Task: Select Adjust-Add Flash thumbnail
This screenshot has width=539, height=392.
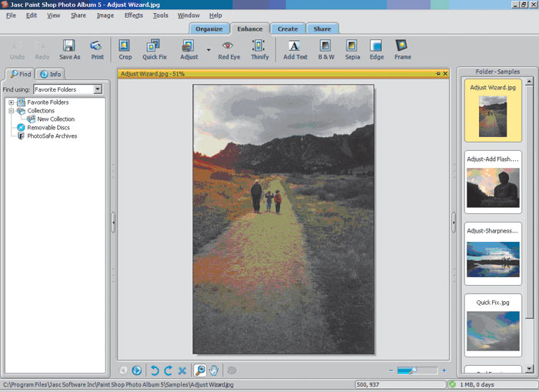Action: [493, 182]
